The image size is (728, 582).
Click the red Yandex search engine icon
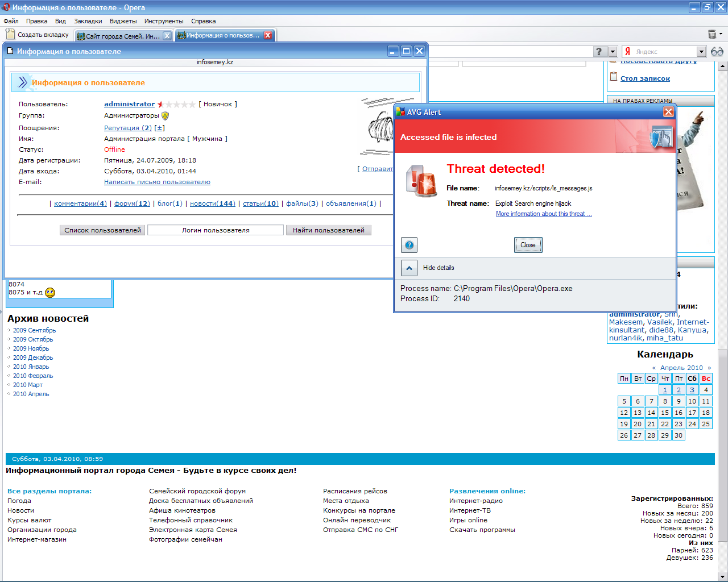(628, 52)
